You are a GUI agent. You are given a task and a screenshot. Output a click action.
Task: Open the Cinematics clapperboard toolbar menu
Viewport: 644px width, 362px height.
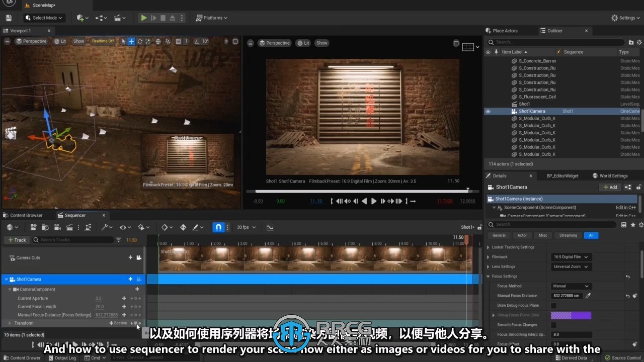click(120, 18)
